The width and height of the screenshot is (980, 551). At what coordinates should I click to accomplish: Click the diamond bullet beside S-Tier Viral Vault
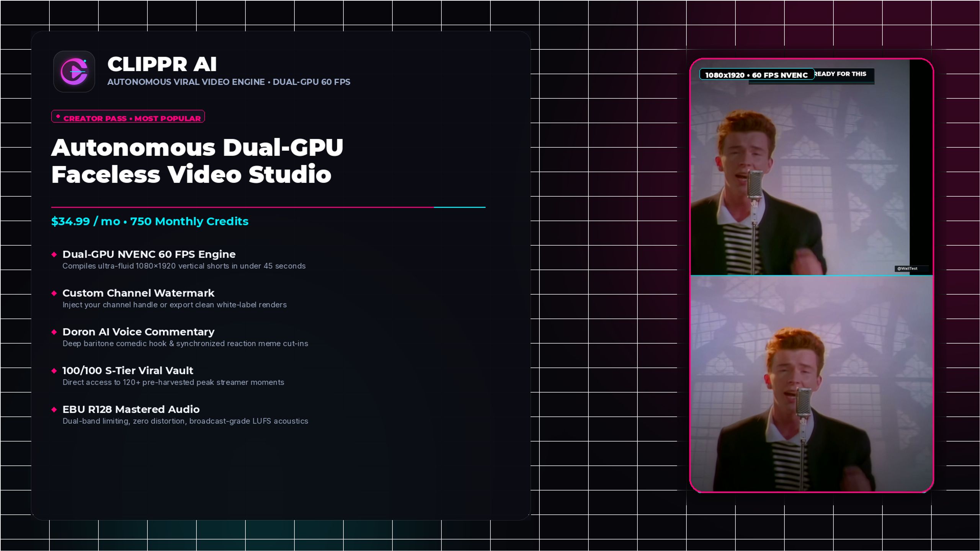(54, 370)
